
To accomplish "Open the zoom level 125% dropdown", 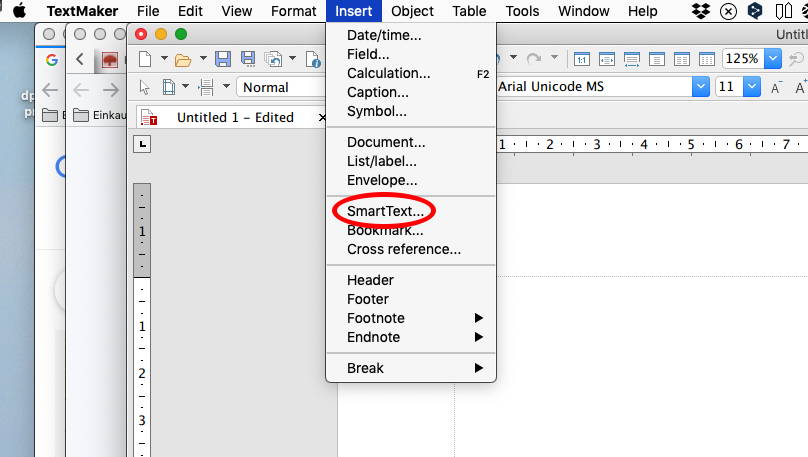I will (x=771, y=59).
